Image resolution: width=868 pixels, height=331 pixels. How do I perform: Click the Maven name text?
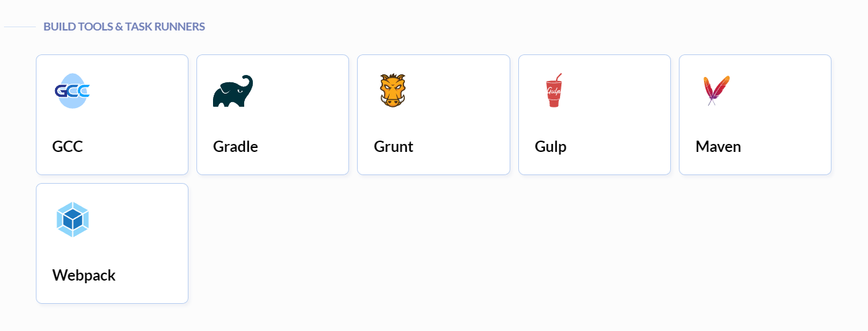point(718,147)
